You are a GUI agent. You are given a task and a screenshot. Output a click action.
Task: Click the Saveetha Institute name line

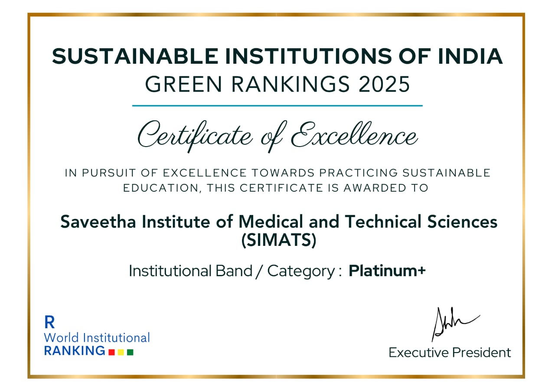(278, 222)
